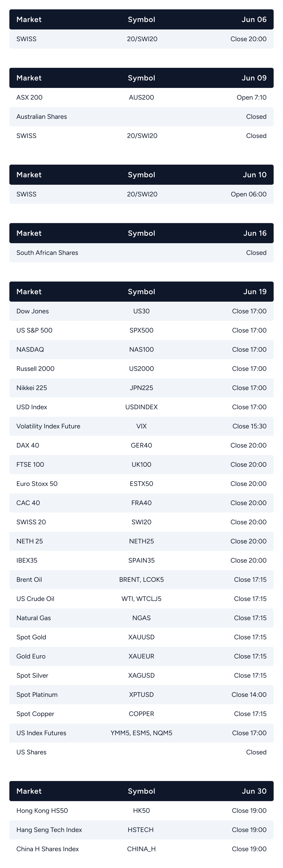Image resolution: width=283 pixels, height=868 pixels.
Task: Select the Open 06:00 time cell
Action: [x=248, y=194]
